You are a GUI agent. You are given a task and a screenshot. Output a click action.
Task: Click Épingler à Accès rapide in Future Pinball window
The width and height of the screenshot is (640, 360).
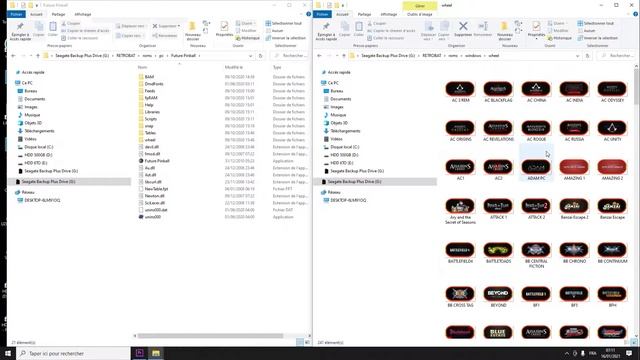(20, 31)
